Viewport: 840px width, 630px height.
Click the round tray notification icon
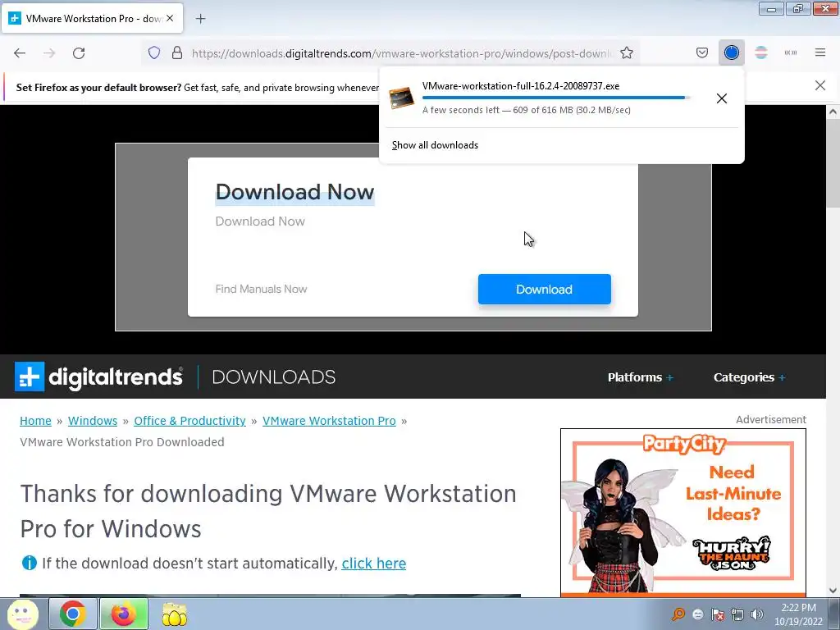pos(698,614)
